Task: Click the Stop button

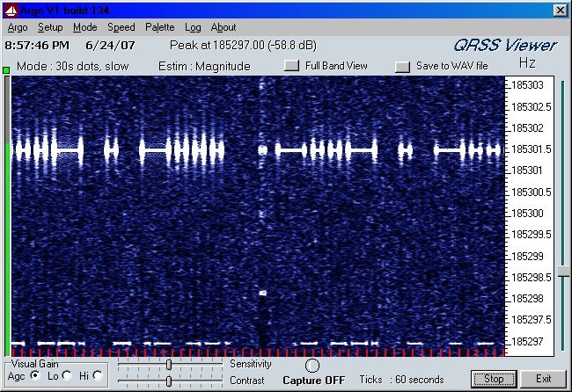Action: click(494, 379)
